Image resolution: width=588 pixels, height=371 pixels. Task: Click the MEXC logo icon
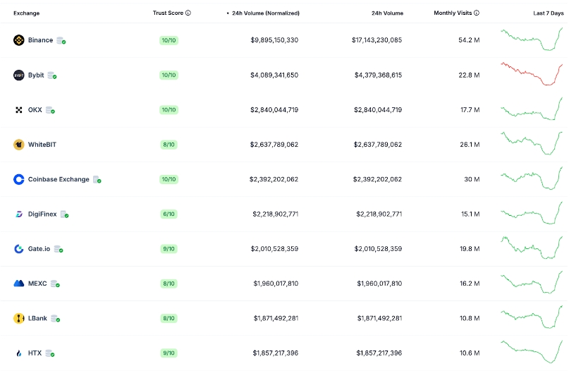pyautogui.click(x=19, y=284)
